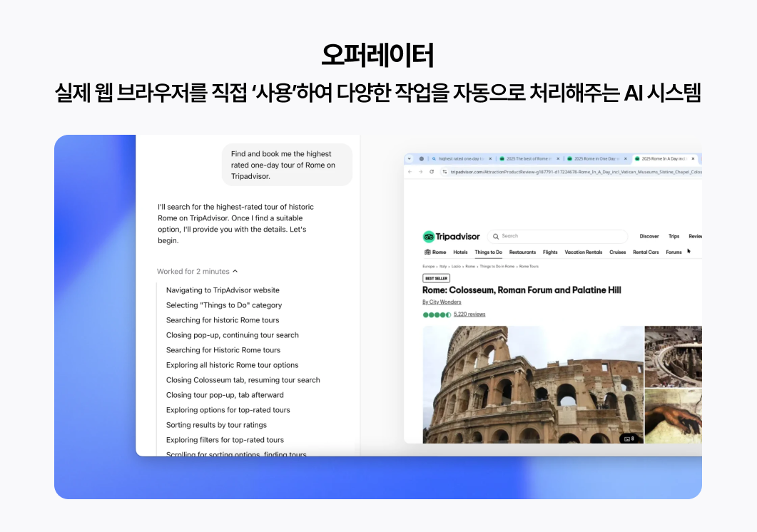Close the 'highest rated one-day' tab

click(x=490, y=159)
